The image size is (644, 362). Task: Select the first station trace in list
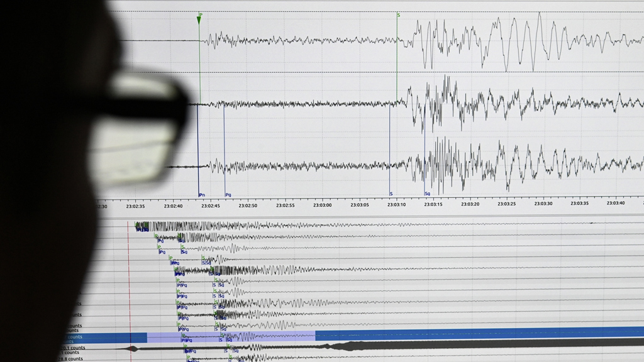[x=314, y=226]
